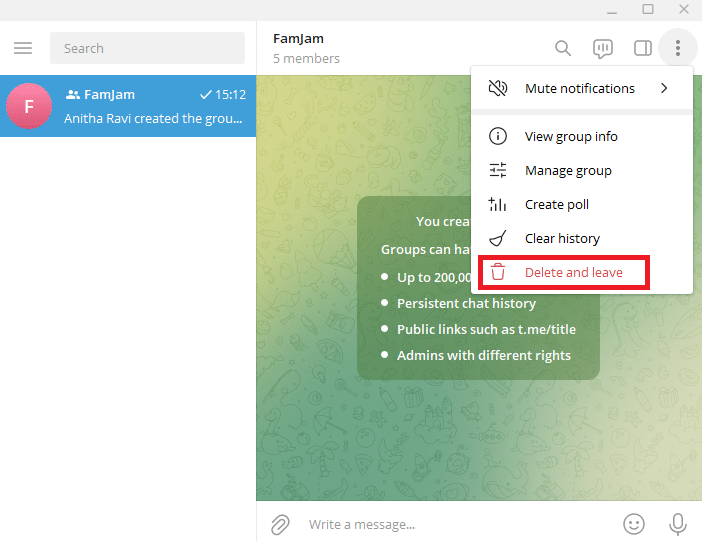Click Public links such as t.me/title text
This screenshot has width=702, height=541.
[486, 329]
